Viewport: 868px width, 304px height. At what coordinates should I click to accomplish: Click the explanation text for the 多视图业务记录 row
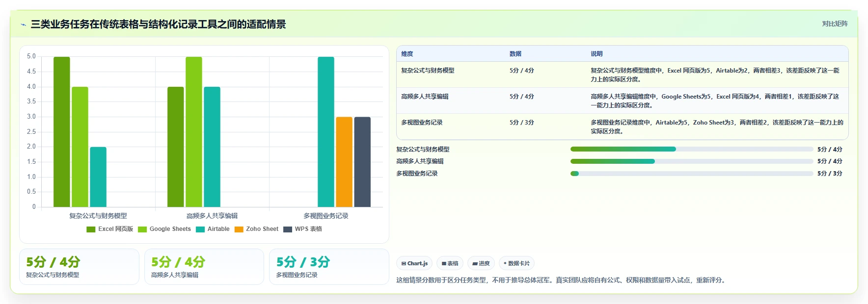coord(717,127)
